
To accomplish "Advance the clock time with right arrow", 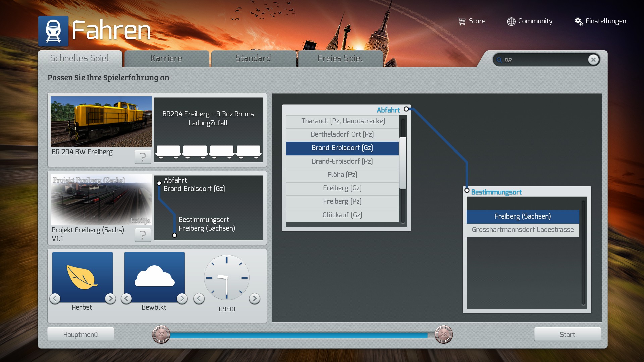I will pos(254,298).
